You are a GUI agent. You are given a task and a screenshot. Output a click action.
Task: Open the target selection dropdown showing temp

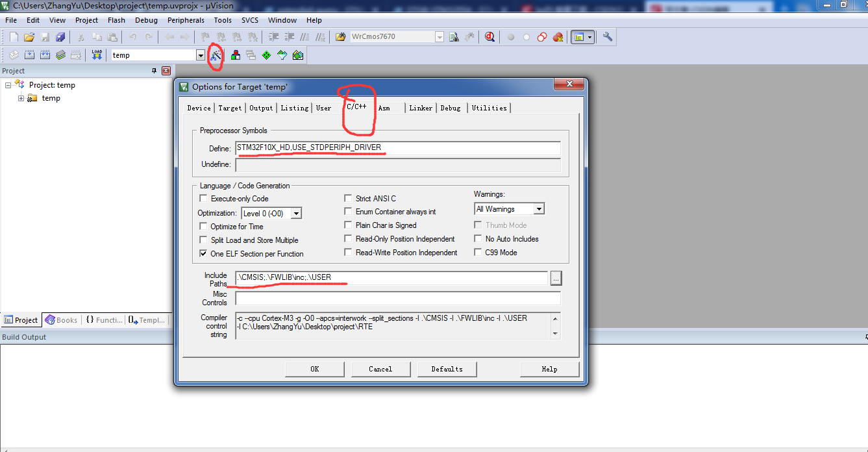tap(201, 55)
